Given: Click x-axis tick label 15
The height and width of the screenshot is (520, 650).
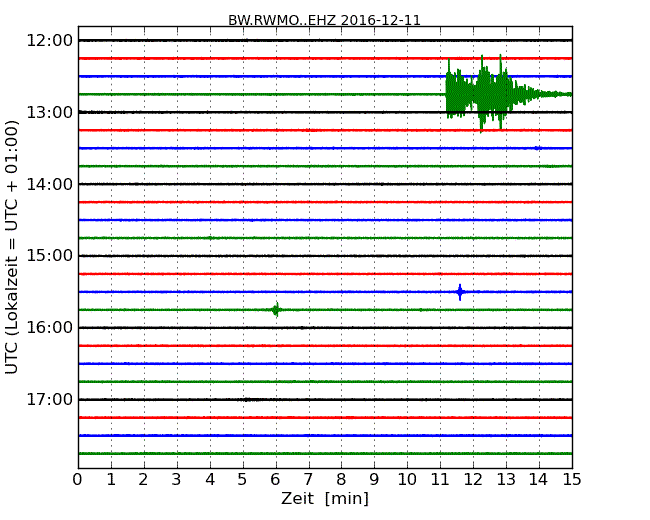Looking at the screenshot, I should click(x=572, y=480).
